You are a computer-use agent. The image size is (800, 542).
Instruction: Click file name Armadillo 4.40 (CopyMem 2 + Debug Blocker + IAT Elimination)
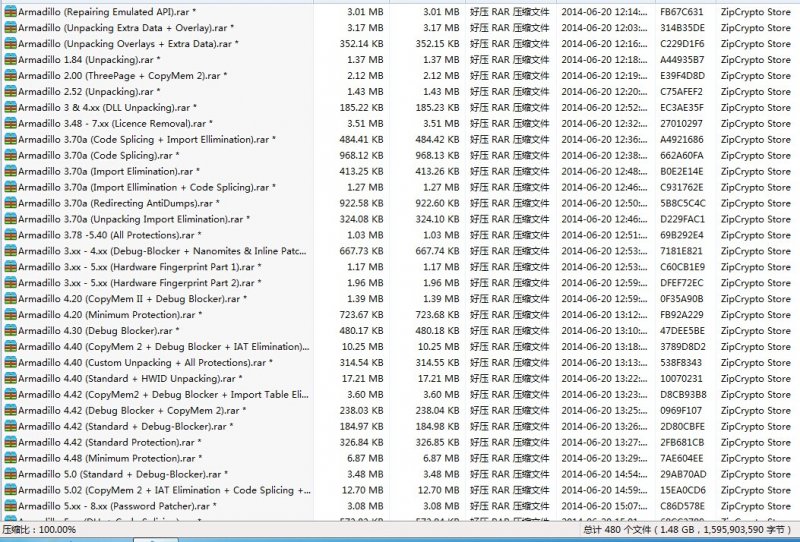164,347
